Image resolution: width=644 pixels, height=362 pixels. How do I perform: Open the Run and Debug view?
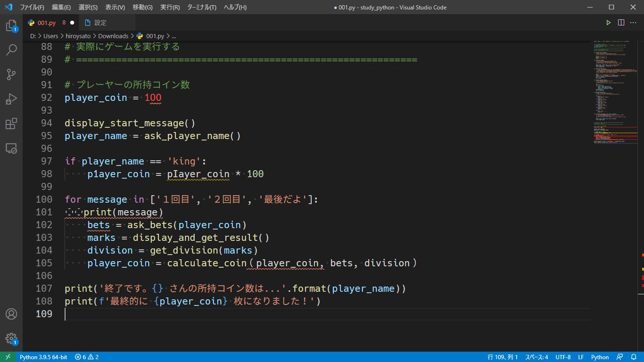pyautogui.click(x=11, y=99)
